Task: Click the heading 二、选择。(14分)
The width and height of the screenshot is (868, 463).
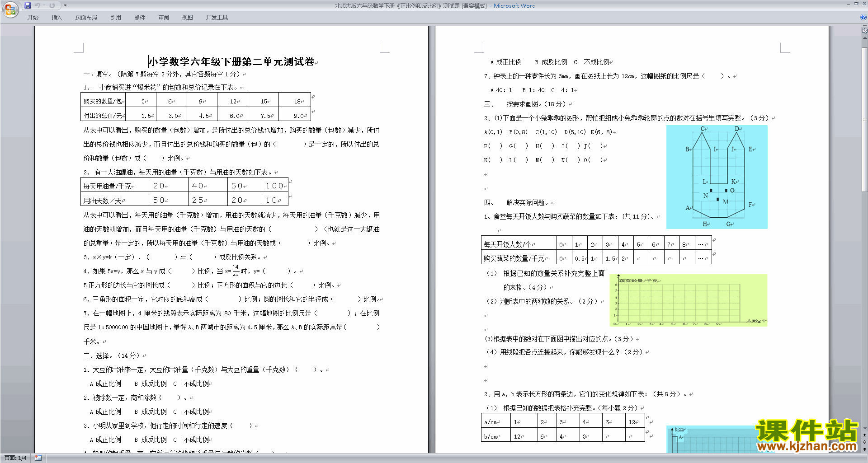Action: 113,355
